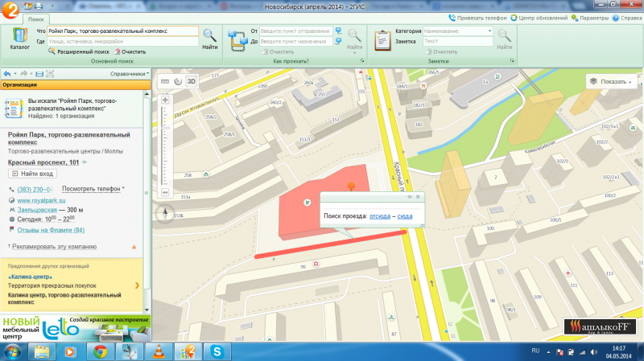Image resolution: width=644 pixels, height=361 pixels.
Task: Select the Поиск ribbon tab
Action: coord(35,17)
